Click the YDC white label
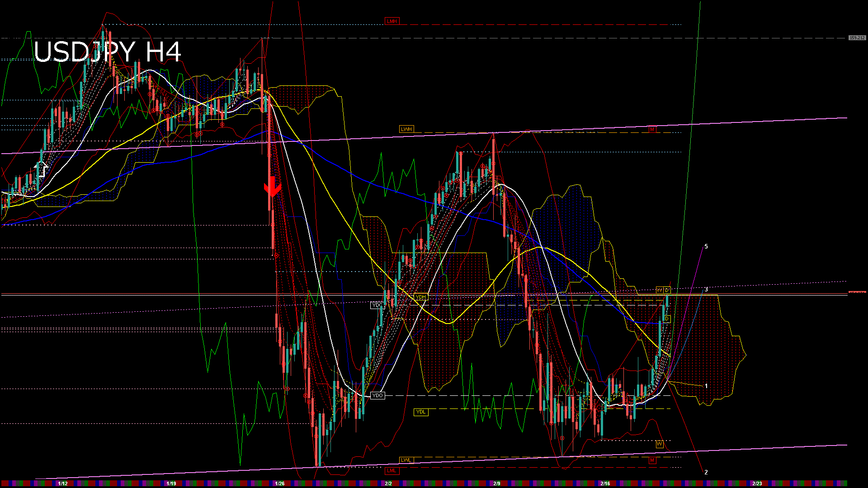Screen dimensions: 868x488 point(377,305)
